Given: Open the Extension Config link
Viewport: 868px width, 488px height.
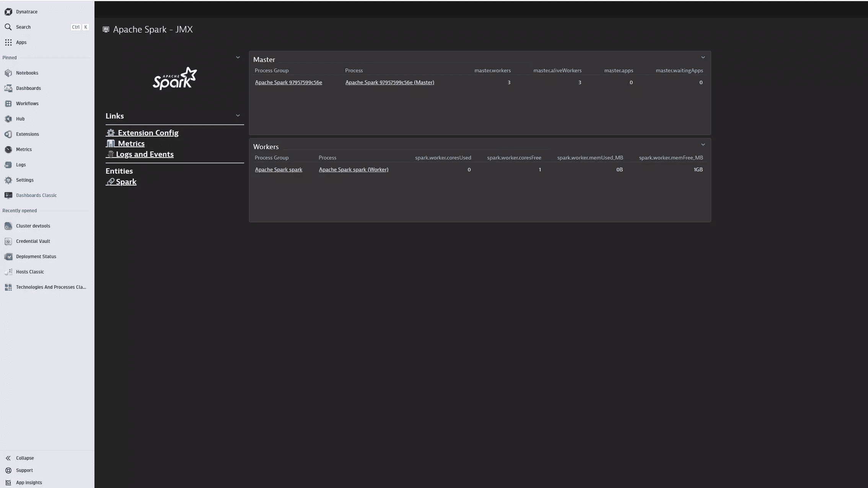Looking at the screenshot, I should pyautogui.click(x=148, y=133).
